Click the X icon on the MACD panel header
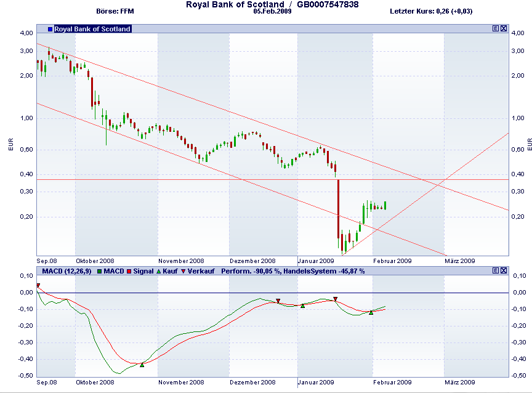Screen dimensions: 532x393 pos(504,270)
